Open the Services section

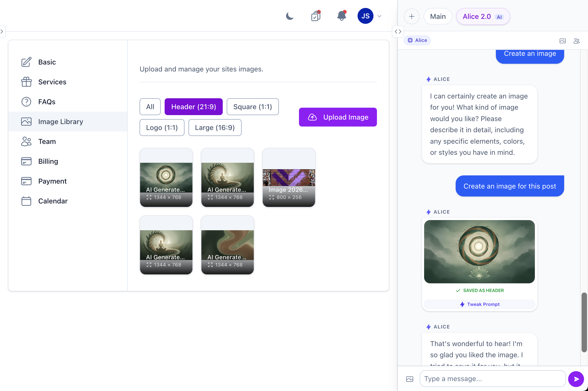[x=68, y=82]
